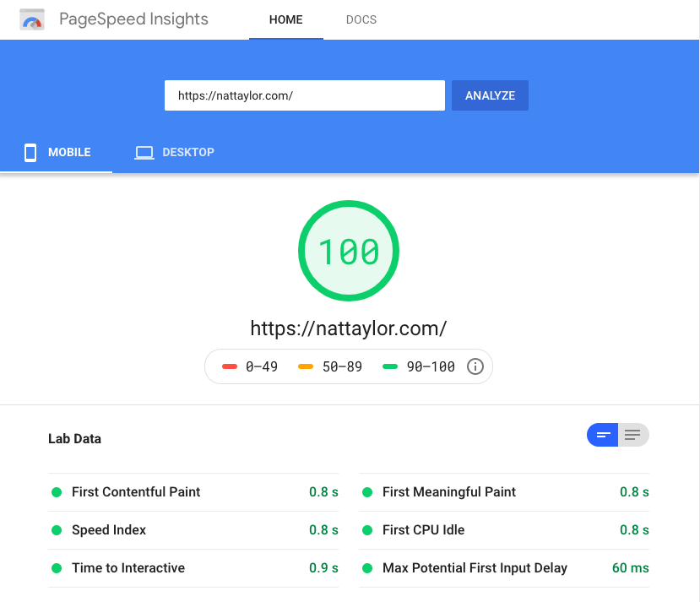Click the Speed Index metric label
Viewport: 700px width, 602px height.
(109, 529)
